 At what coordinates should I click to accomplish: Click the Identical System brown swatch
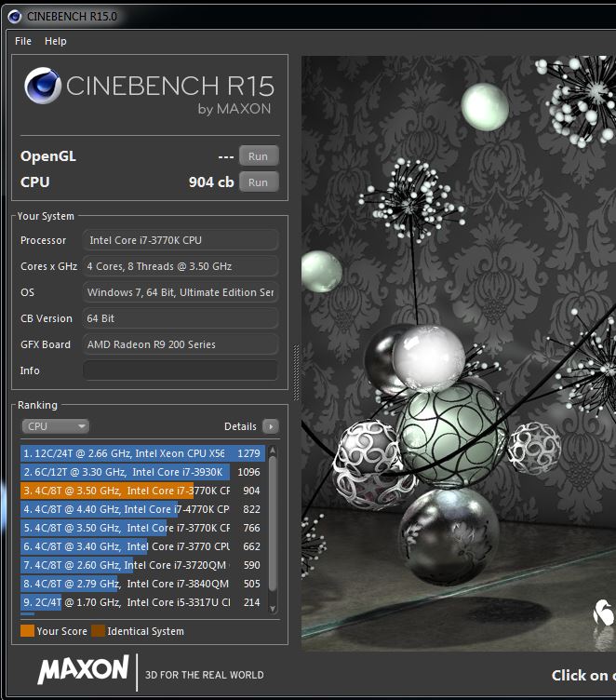(x=99, y=631)
